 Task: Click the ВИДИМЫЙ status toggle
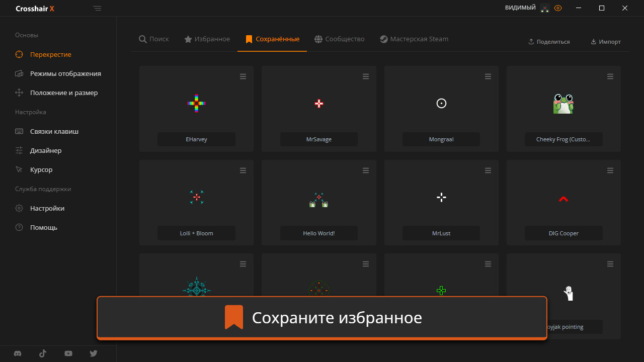point(520,8)
